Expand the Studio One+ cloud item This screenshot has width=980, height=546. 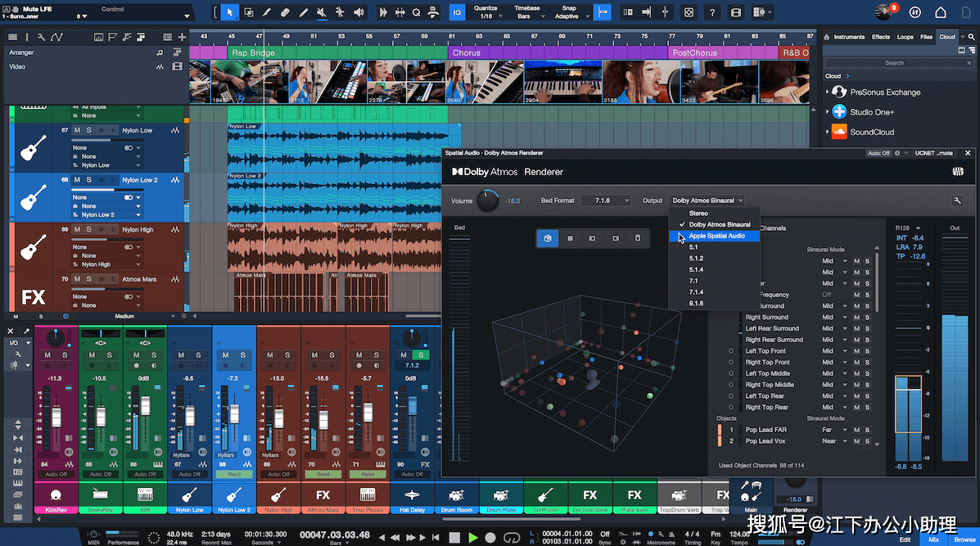(828, 112)
